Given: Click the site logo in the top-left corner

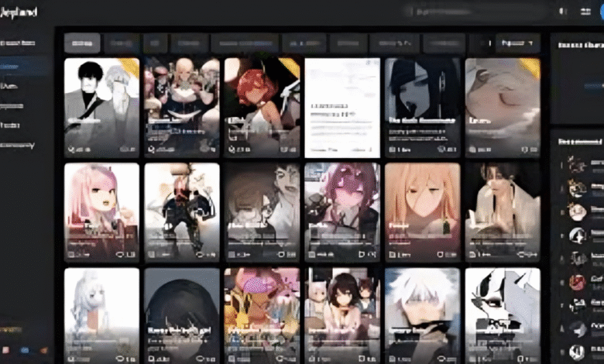Looking at the screenshot, I should (x=19, y=12).
